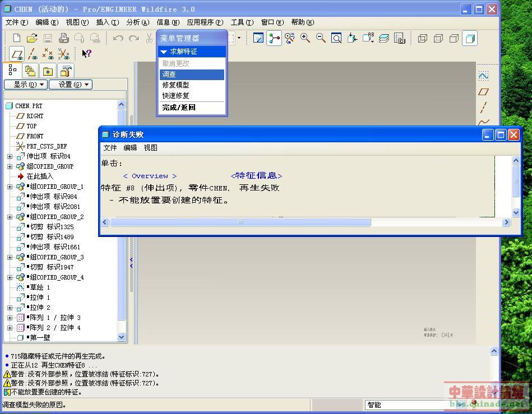Select wireframe display mode

pyautogui.click(x=423, y=38)
